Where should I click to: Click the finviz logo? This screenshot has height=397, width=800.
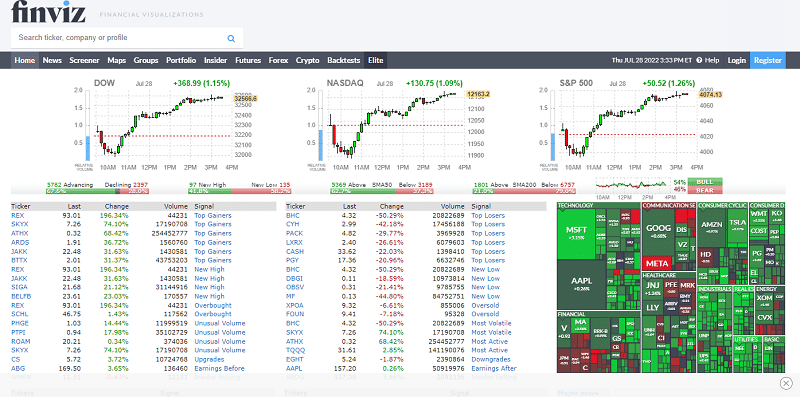pos(48,11)
